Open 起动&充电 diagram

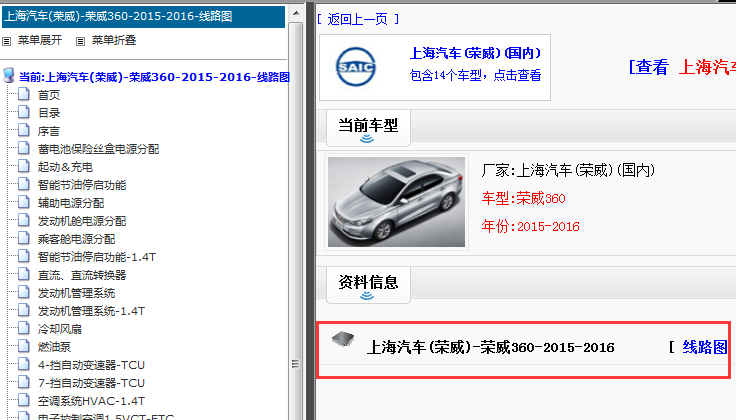point(65,167)
